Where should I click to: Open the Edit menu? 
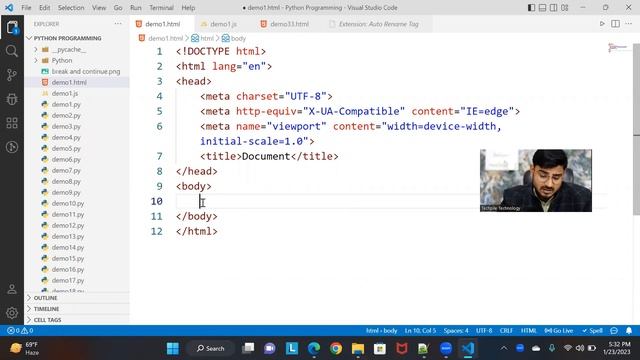pyautogui.click(x=44, y=8)
